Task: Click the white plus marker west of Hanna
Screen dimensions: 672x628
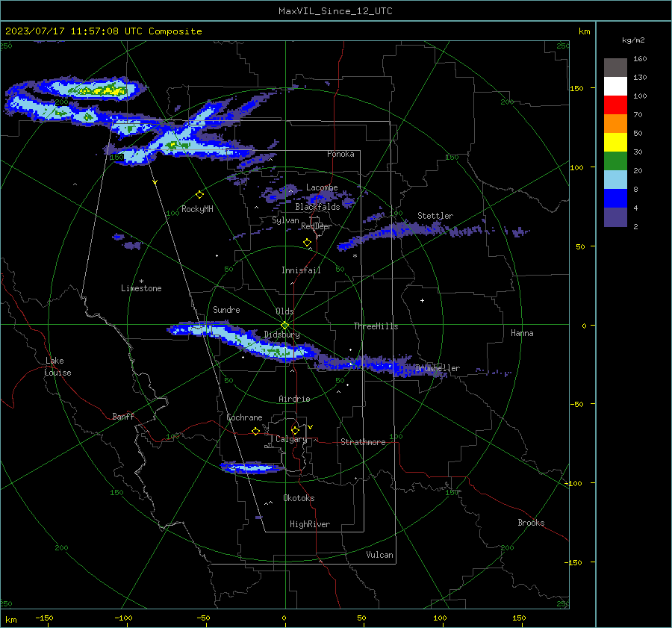Action: point(422,300)
